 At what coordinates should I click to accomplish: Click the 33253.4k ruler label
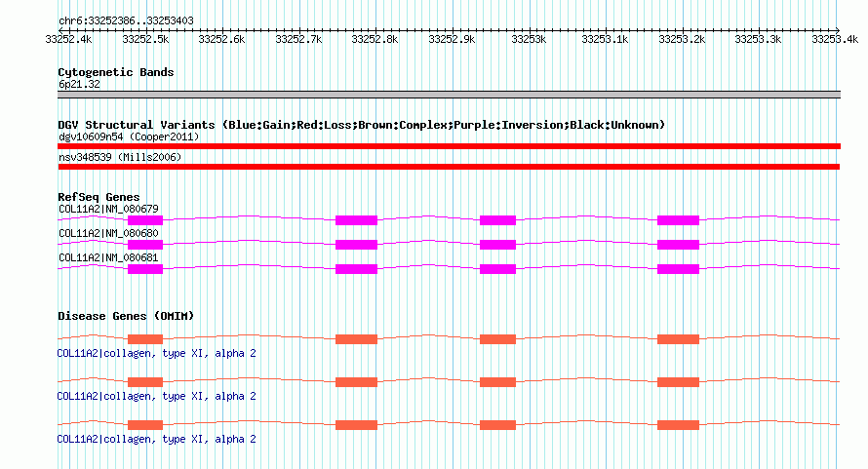click(835, 39)
